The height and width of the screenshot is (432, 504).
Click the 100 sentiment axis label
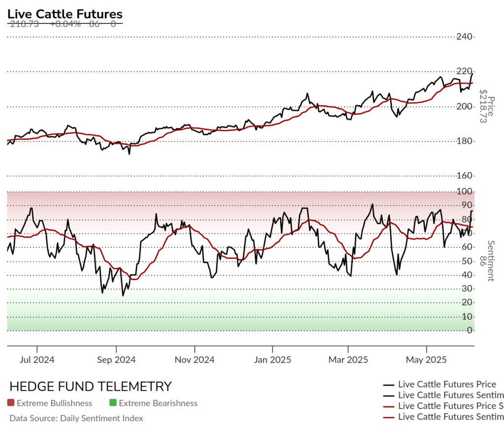coord(464,191)
